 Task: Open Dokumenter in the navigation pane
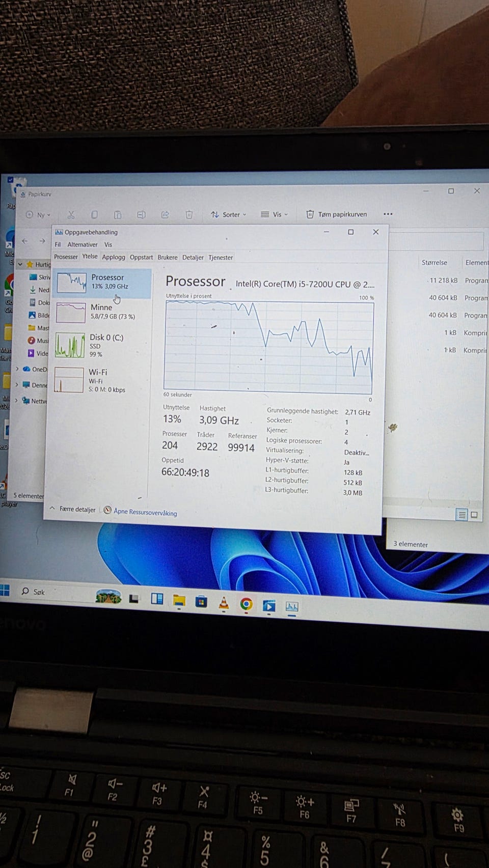(x=40, y=302)
